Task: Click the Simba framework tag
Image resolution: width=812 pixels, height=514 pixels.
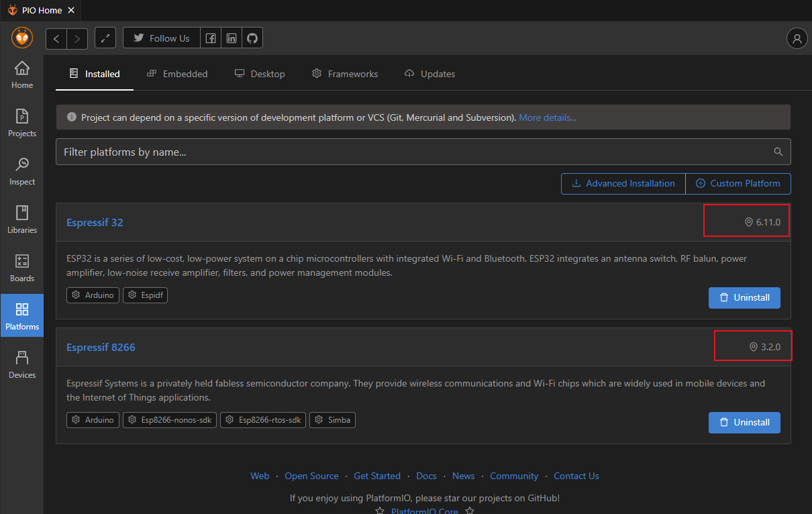Action: coord(333,420)
